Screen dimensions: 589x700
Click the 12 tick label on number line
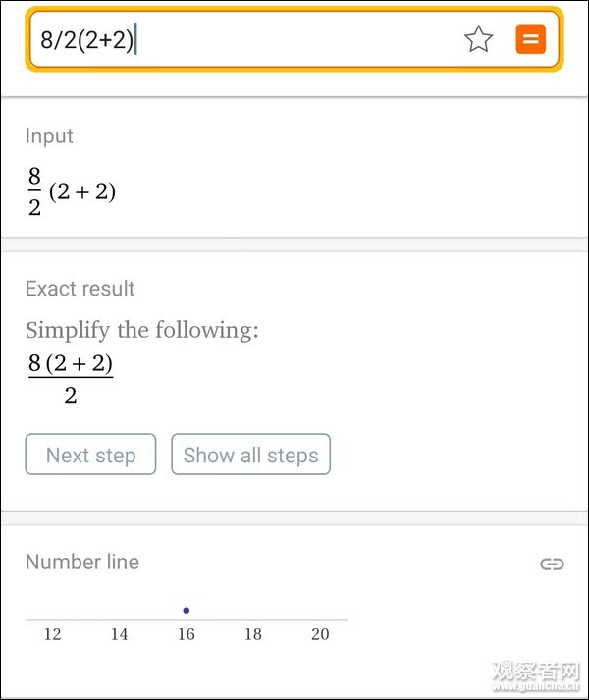coord(52,634)
